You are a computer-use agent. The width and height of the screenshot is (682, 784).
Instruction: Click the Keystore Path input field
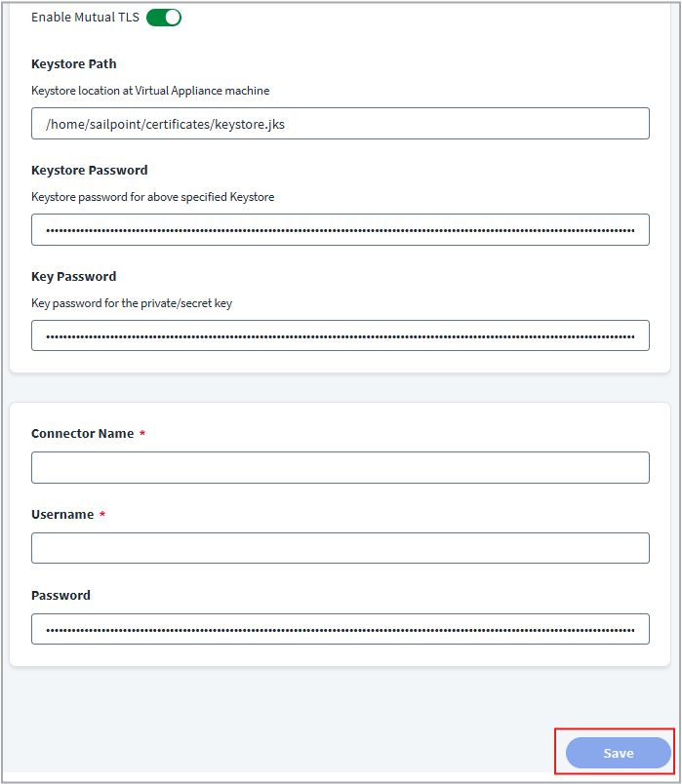pos(340,124)
